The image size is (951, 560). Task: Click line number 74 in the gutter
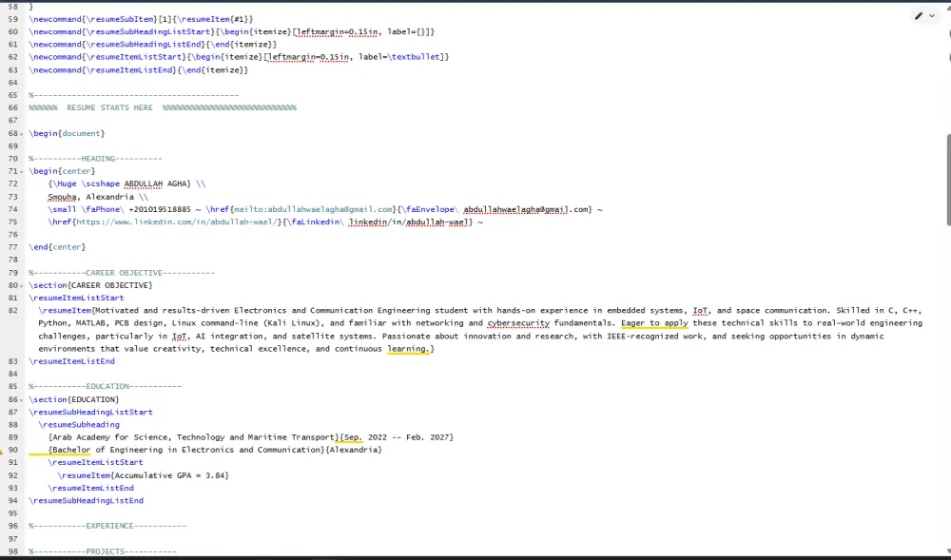point(12,210)
